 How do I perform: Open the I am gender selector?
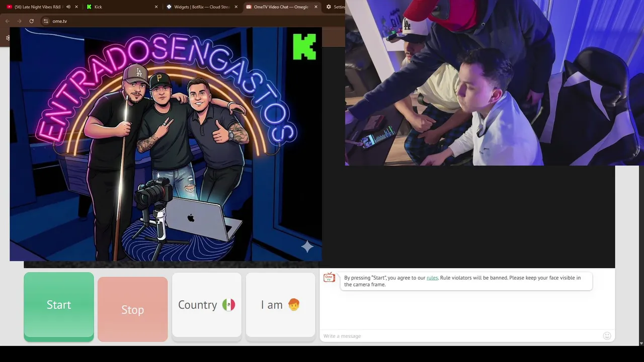[x=280, y=306]
